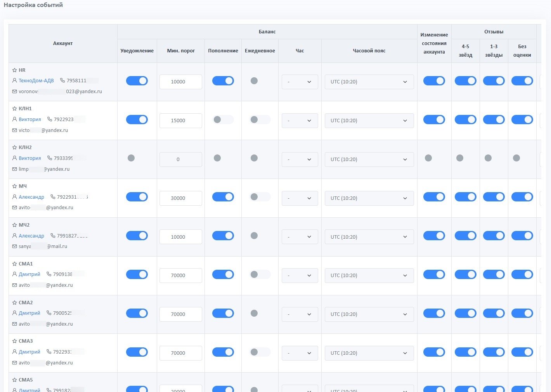
Task: Click the mail icon in the МЧ row
Action: [14, 208]
